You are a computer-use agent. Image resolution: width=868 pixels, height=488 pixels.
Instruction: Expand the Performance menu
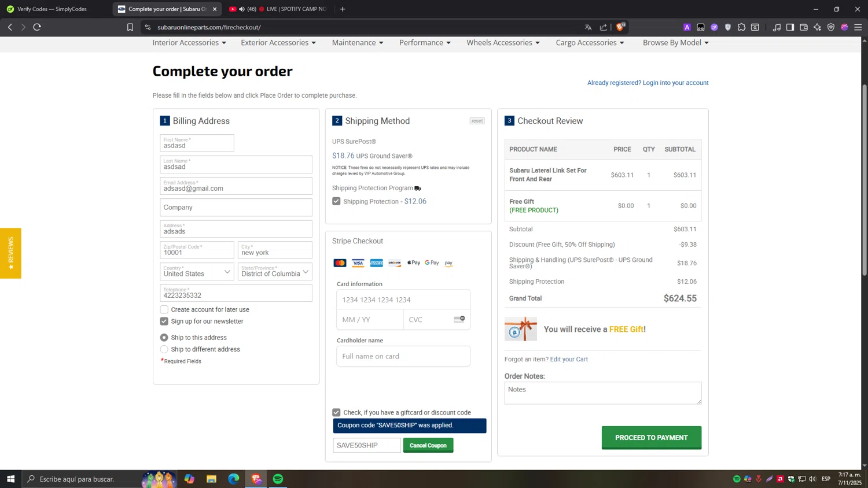click(425, 43)
